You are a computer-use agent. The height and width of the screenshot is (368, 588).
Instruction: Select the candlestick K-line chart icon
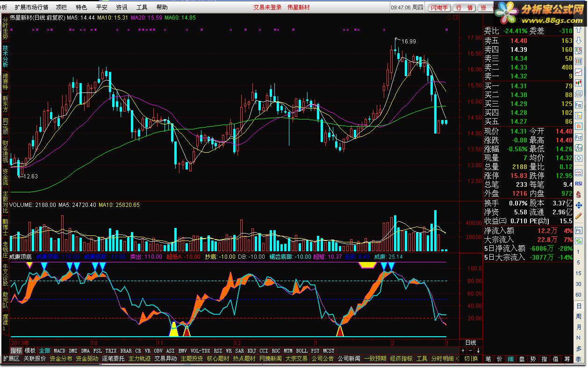(579, 83)
